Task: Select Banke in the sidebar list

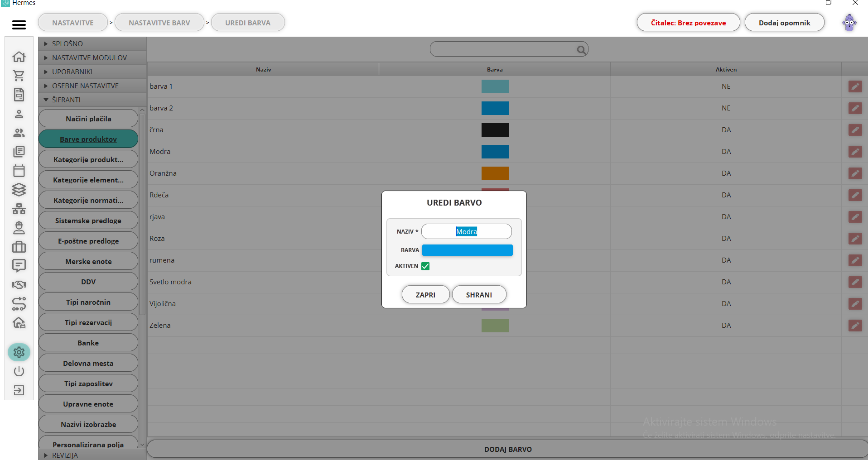Action: [88, 343]
